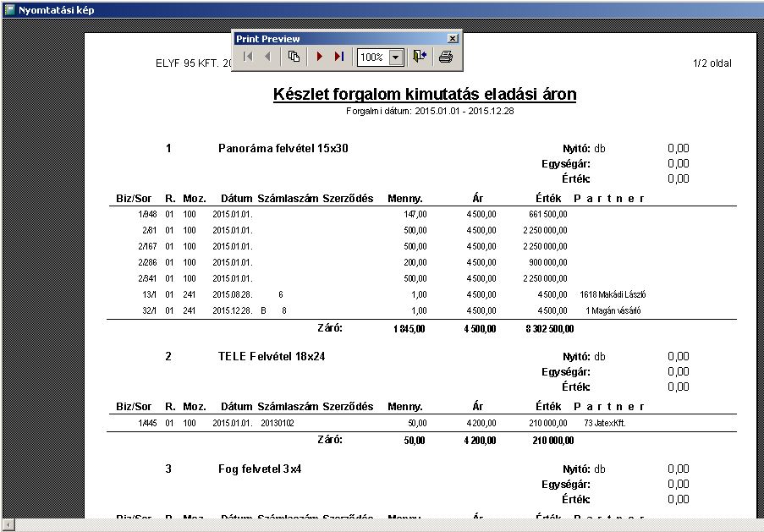Click partner entry 1618 Makádi László

click(x=613, y=294)
